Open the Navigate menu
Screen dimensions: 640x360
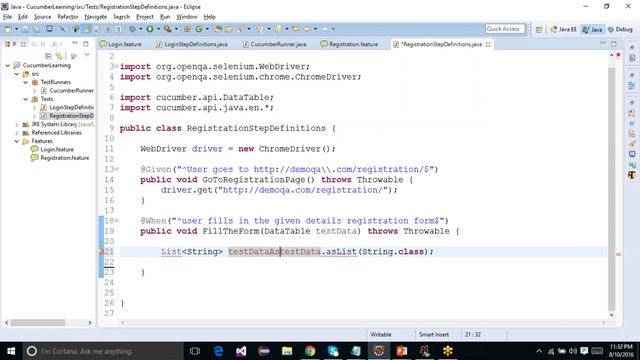click(96, 17)
